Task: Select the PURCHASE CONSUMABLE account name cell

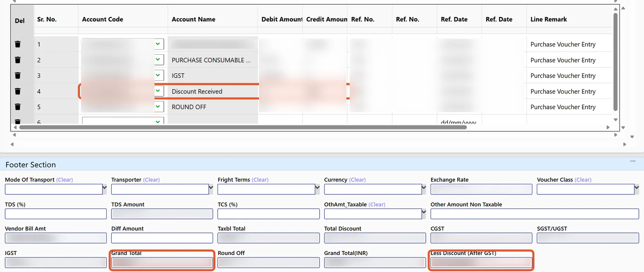Action: coord(213,60)
